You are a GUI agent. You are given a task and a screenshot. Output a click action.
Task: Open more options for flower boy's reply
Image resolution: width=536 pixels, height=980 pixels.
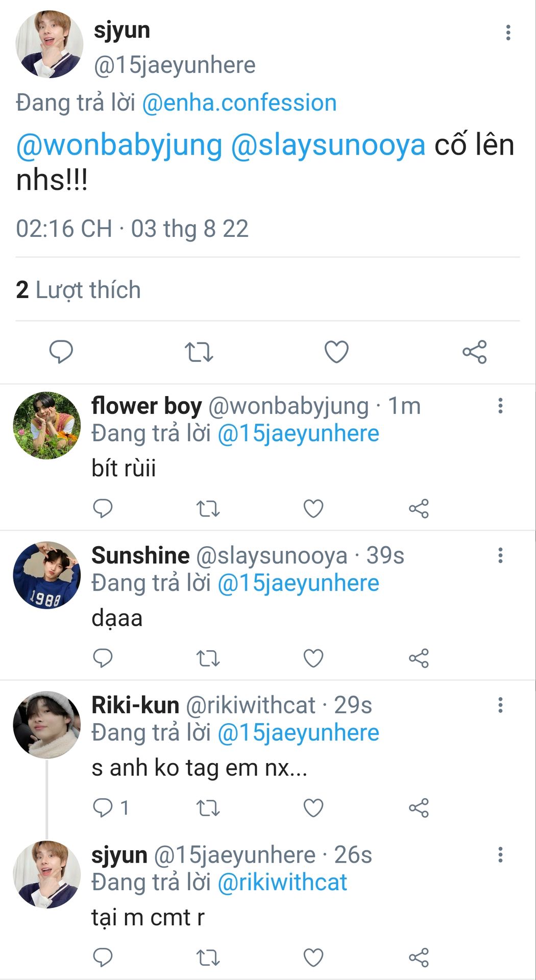500,406
